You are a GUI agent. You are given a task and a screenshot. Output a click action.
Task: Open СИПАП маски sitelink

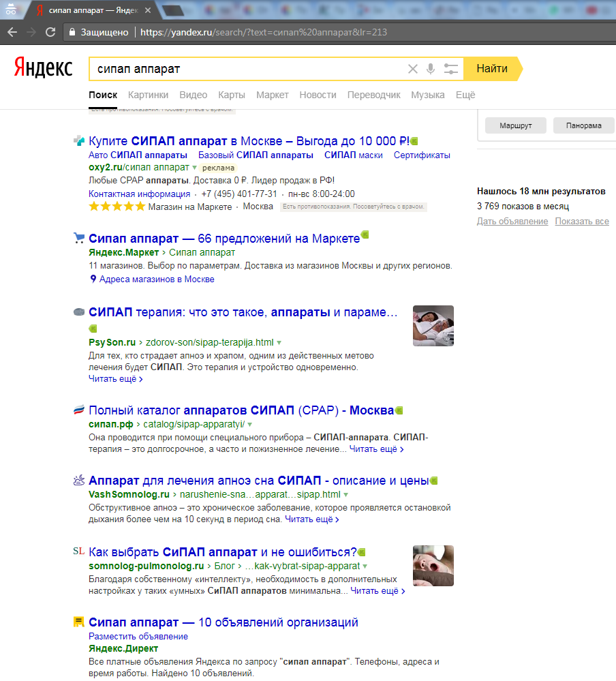coord(354,155)
